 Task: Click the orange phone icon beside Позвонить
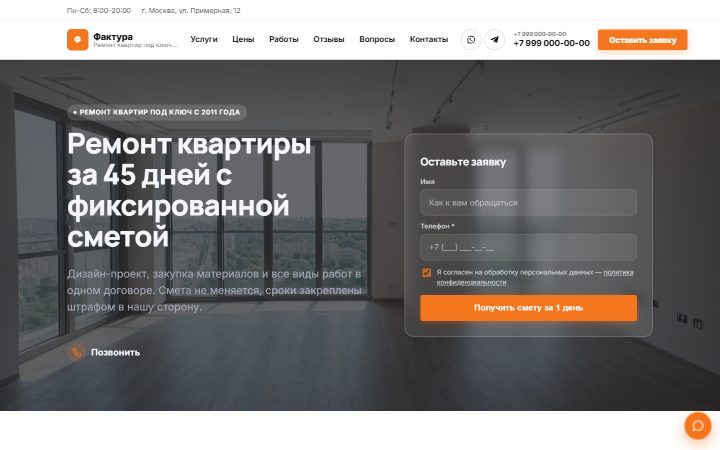click(x=76, y=352)
